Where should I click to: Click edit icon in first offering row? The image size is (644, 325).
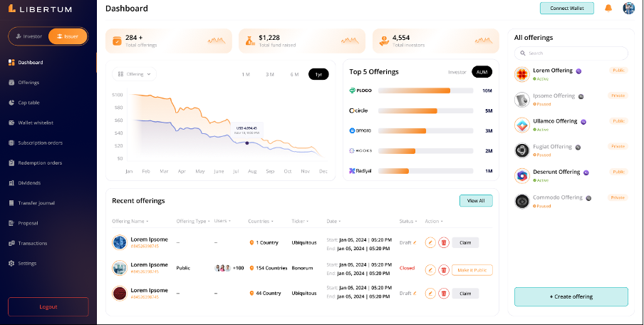coord(430,242)
